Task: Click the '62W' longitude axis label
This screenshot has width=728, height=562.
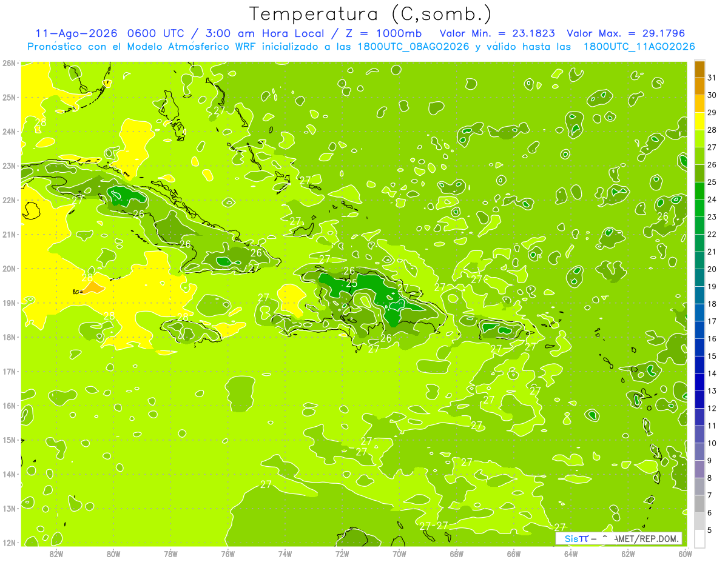Action: [x=629, y=554]
